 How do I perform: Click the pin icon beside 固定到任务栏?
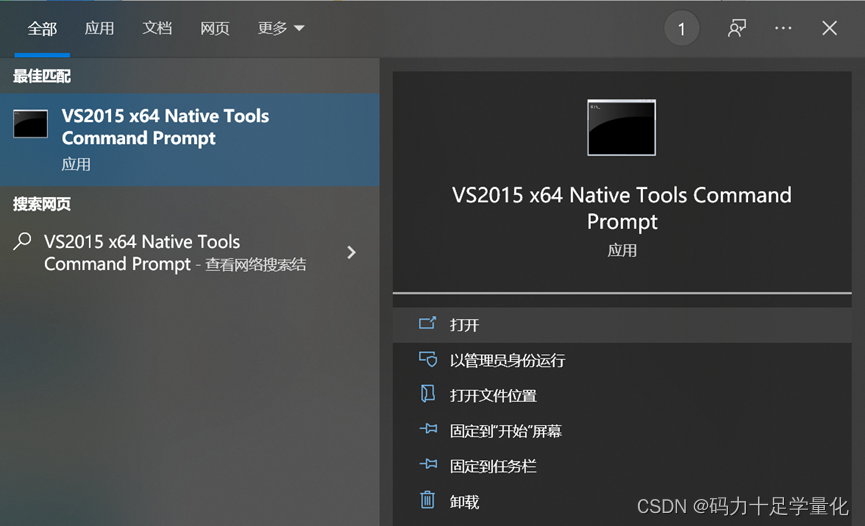428,464
